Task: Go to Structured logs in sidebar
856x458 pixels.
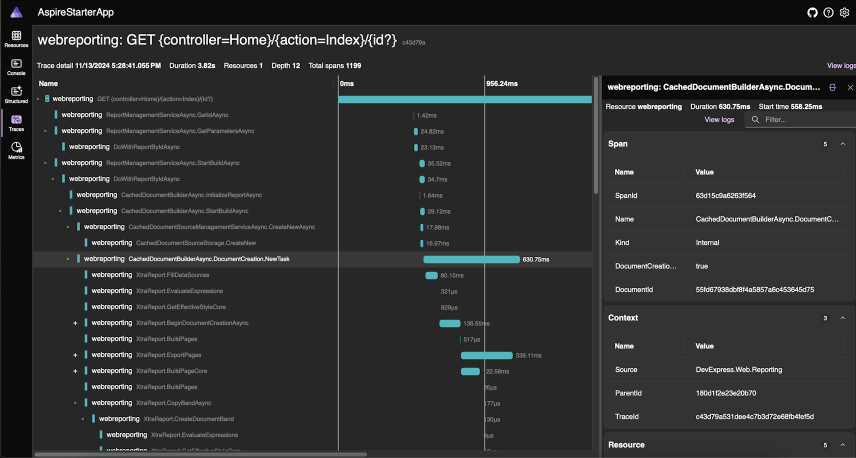Action: pyautogui.click(x=15, y=95)
